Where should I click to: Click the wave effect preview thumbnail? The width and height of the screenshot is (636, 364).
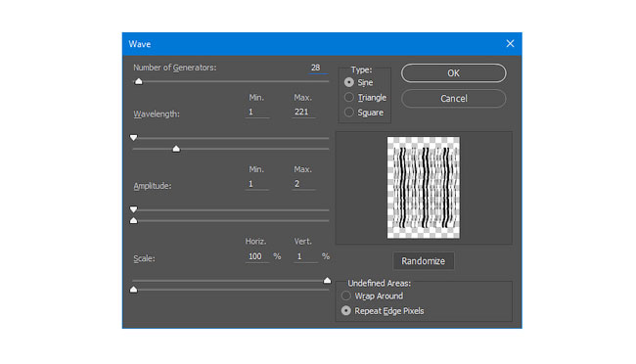[424, 188]
